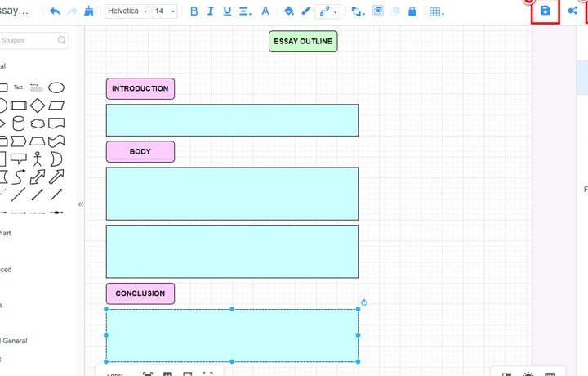The height and width of the screenshot is (376, 588).
Task: Pick the cloud shape from palette
Action: [37, 123]
